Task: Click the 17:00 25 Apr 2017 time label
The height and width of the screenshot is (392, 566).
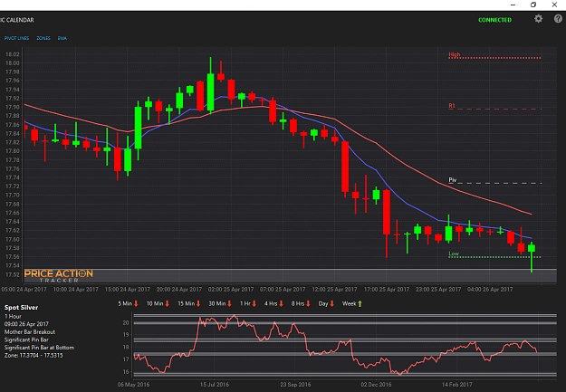Action: 386,290
